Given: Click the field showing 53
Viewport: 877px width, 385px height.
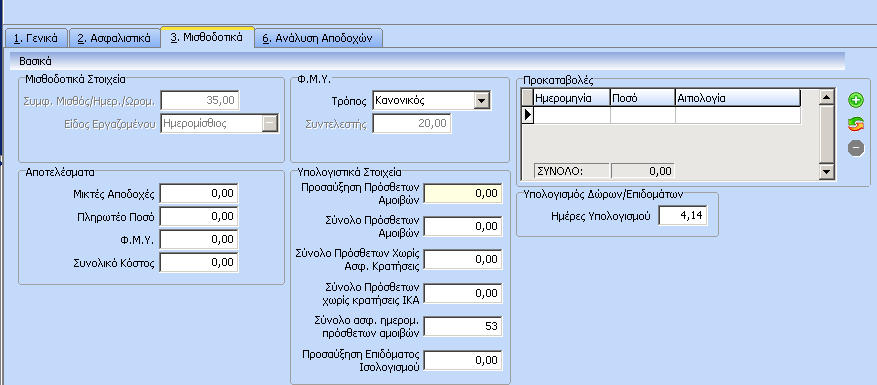Looking at the screenshot, I should [x=463, y=326].
